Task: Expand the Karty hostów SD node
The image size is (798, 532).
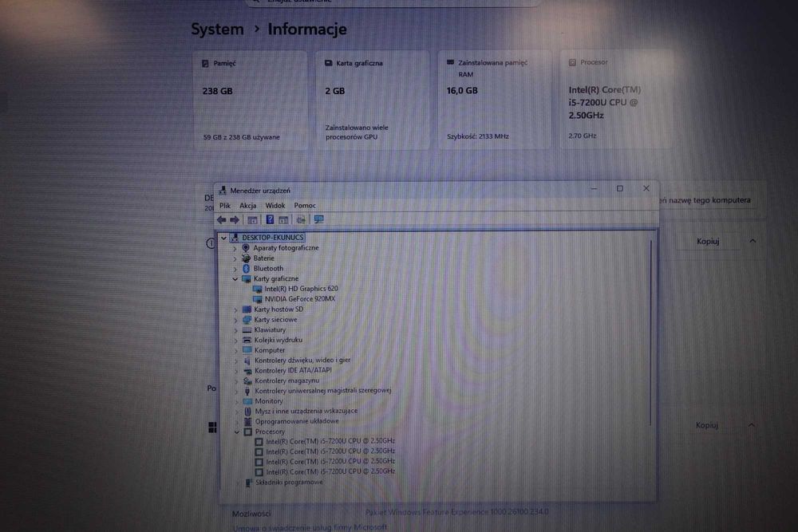Action: (235, 309)
